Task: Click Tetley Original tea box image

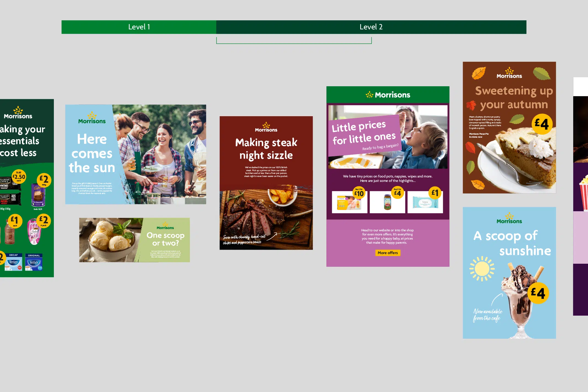Action: (34, 262)
